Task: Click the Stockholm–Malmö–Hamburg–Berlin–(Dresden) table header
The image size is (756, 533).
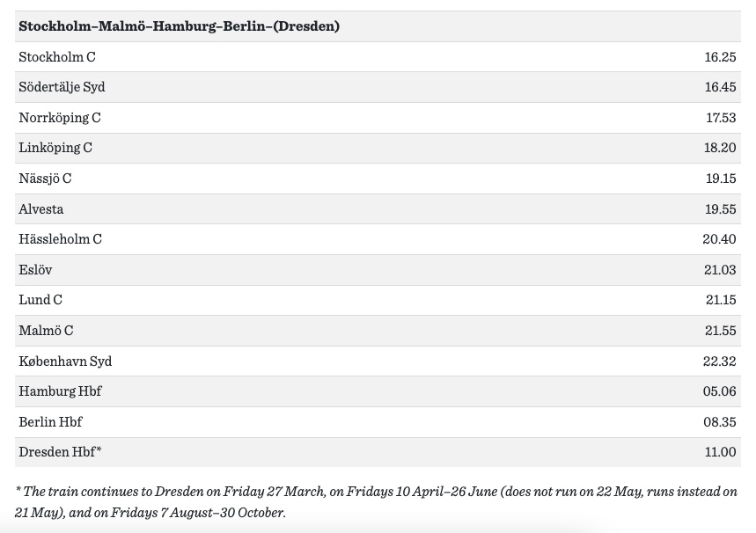Action: coord(180,26)
